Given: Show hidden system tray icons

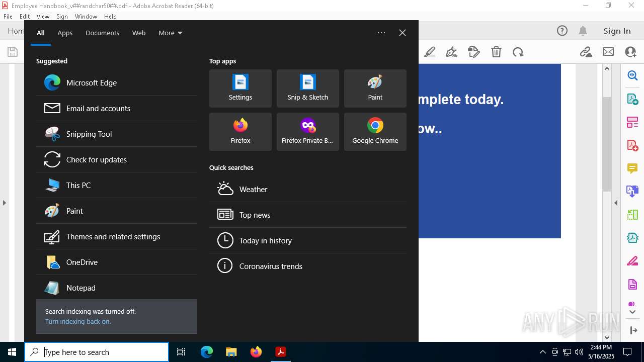Looking at the screenshot, I should 542,352.
